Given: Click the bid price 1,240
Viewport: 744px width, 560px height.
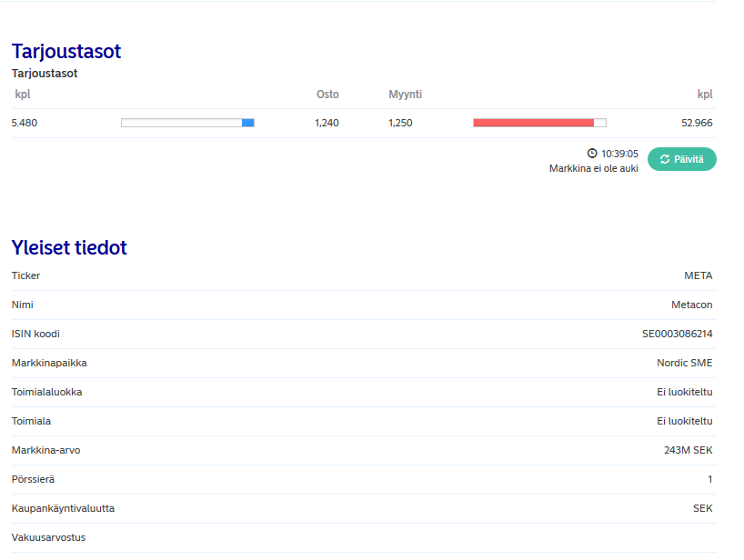Looking at the screenshot, I should pos(327,123).
